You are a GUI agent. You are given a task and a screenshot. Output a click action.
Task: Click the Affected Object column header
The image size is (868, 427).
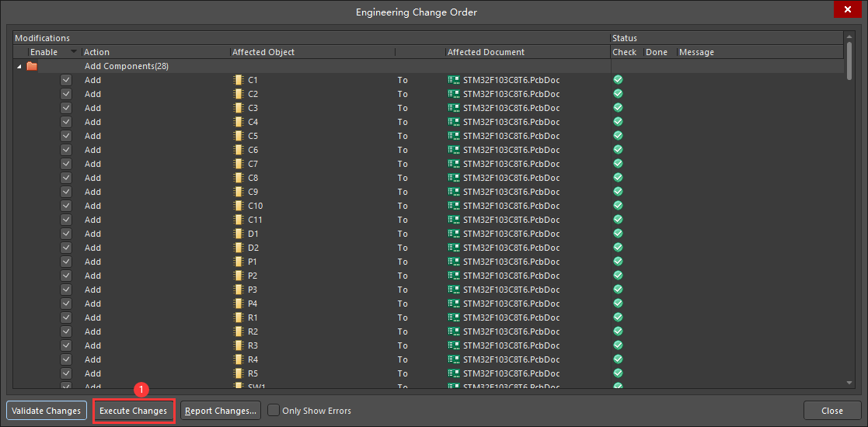point(312,52)
